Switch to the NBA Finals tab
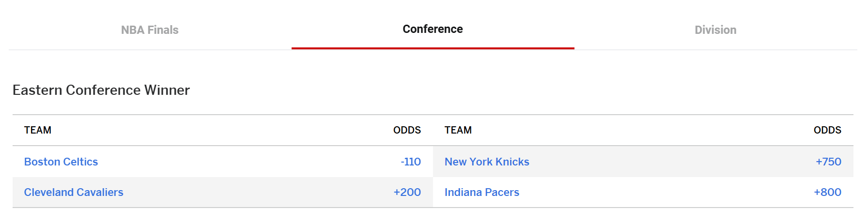The image size is (868, 224). click(150, 30)
